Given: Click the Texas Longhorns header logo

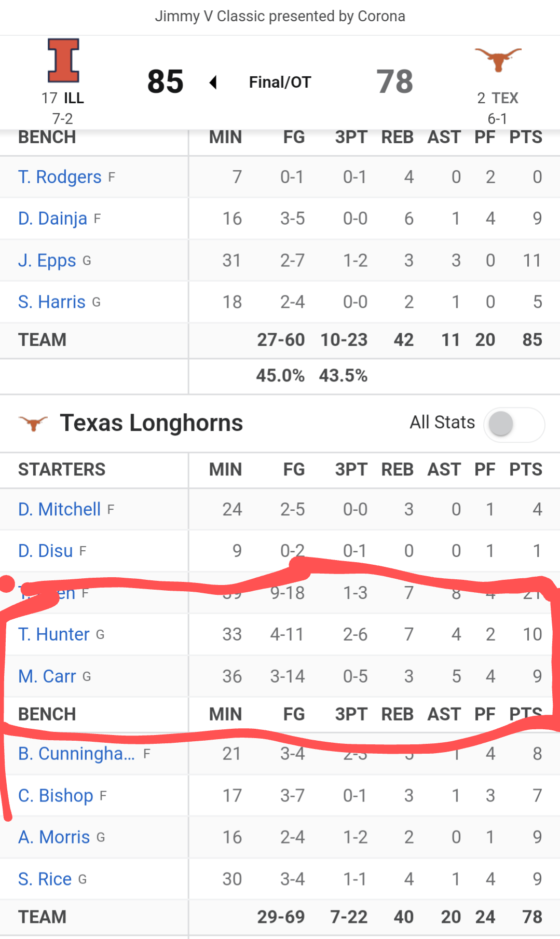Looking at the screenshot, I should point(498,59).
